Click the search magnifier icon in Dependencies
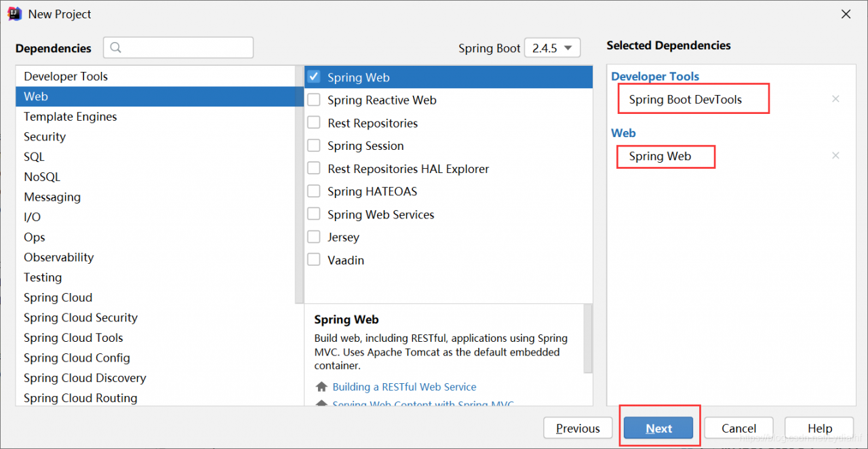Viewport: 868px width, 449px height. 116,47
